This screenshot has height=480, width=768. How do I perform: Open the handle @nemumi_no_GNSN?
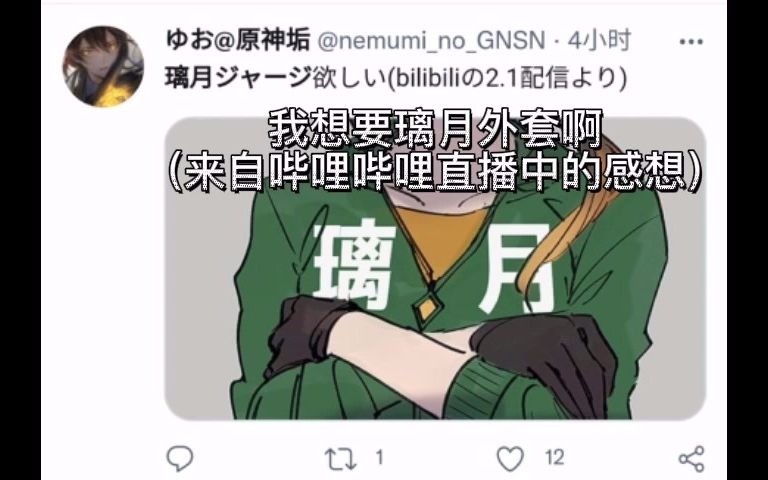[431, 41]
